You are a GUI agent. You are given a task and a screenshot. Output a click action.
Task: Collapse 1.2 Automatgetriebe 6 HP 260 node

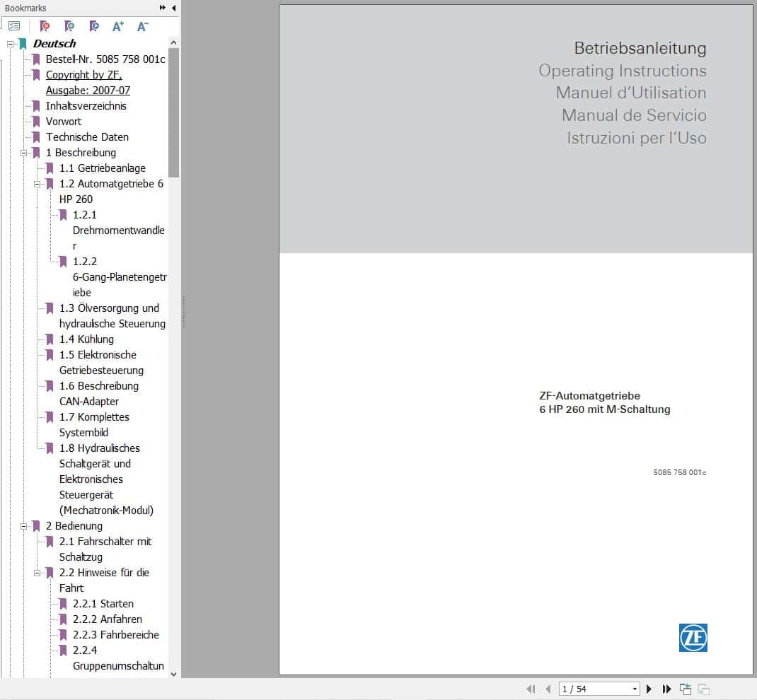coord(37,184)
